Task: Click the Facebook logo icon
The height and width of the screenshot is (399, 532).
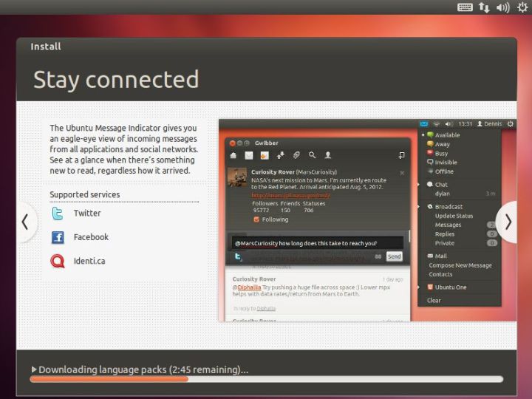Action: [x=58, y=237]
